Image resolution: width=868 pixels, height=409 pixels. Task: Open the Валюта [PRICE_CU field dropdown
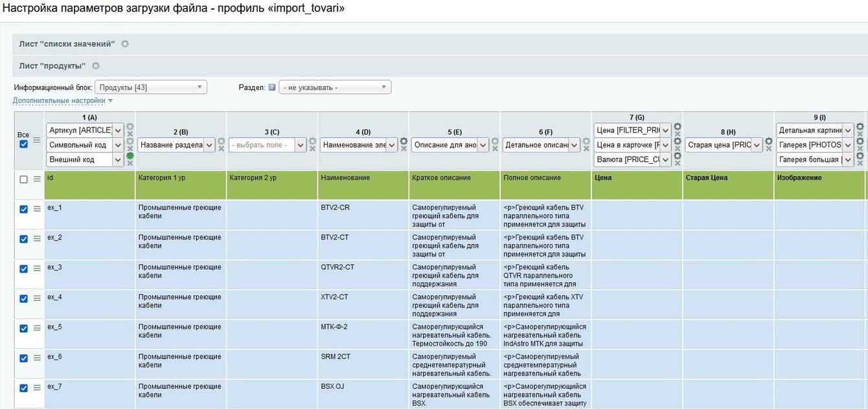(632, 160)
